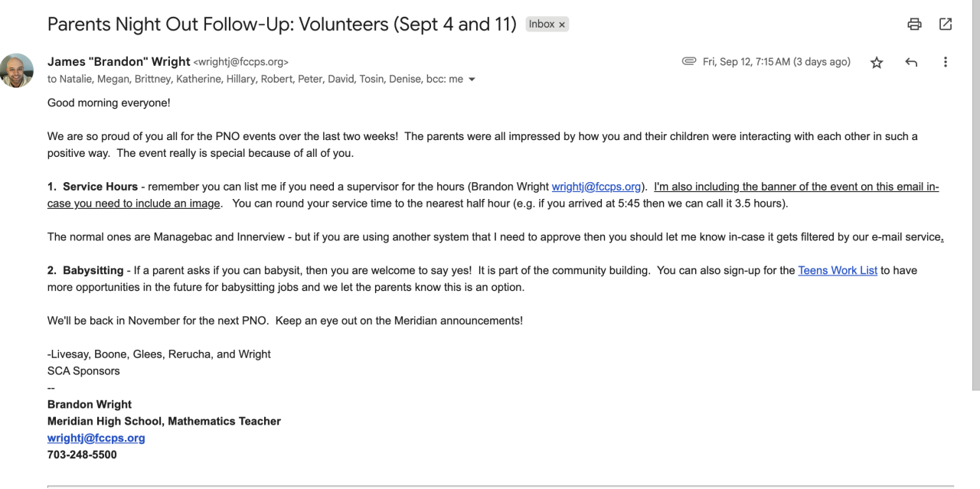Image resolution: width=980 pixels, height=489 pixels.
Task: Click the underlined banner image sentence
Action: pos(796,187)
